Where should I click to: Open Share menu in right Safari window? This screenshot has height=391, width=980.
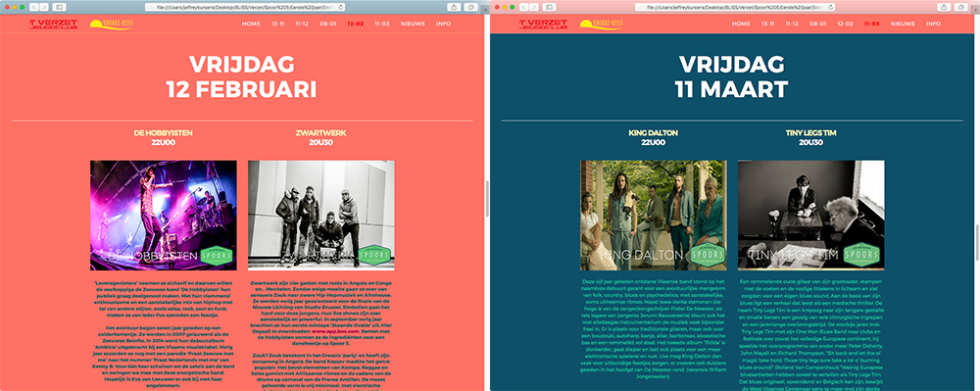click(x=944, y=7)
